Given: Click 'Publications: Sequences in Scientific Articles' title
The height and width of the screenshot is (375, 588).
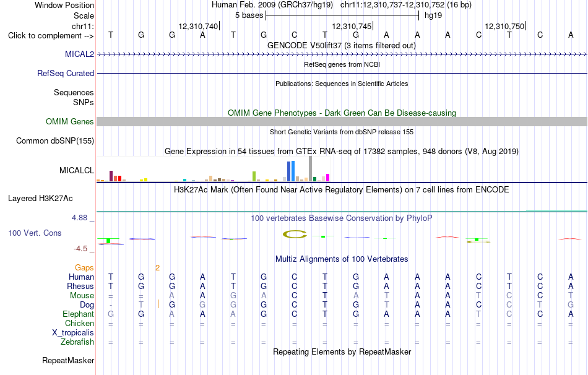Looking at the screenshot, I should click(x=342, y=84).
